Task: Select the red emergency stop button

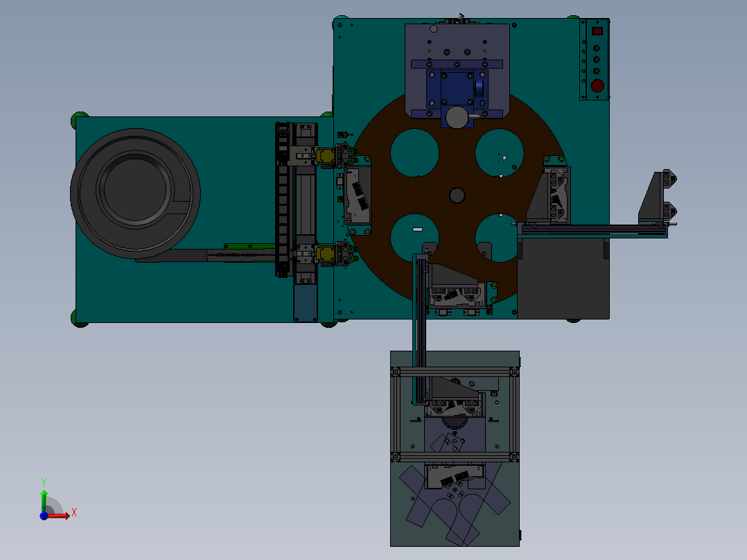Action: [597, 86]
